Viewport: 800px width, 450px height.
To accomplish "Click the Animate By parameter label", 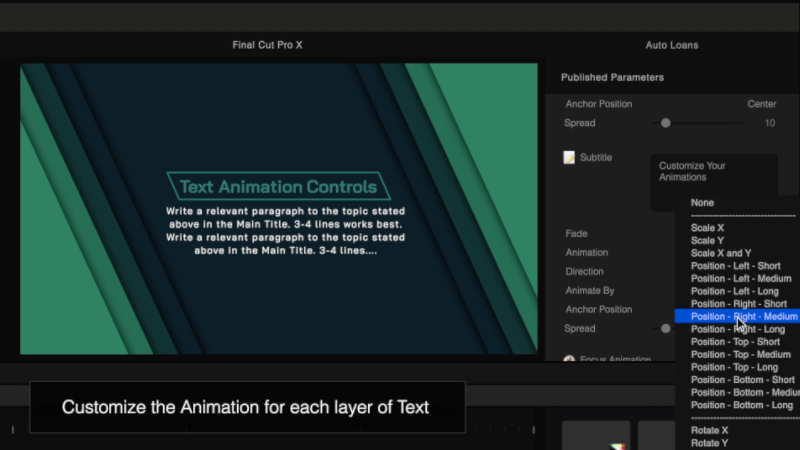I will click(x=590, y=290).
